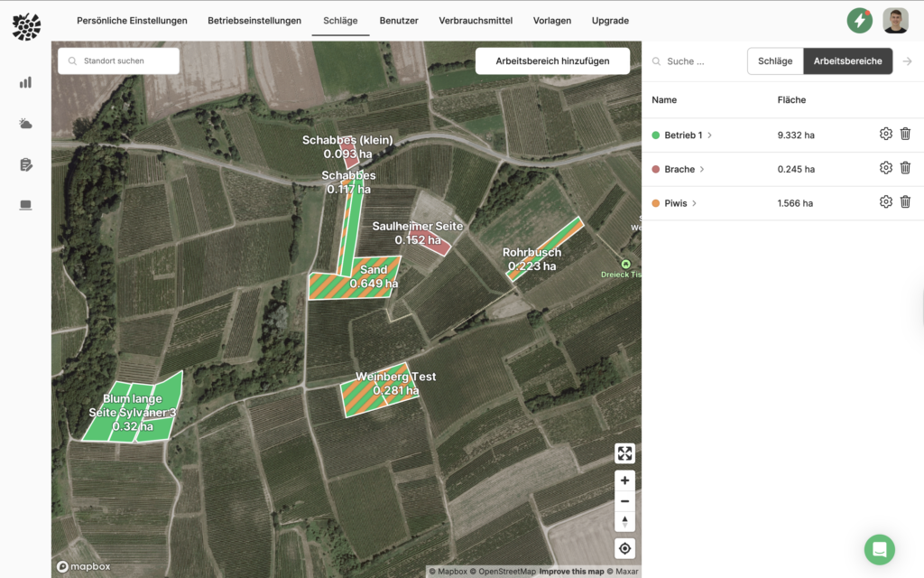Viewport: 924px width, 578px height.
Task: Go to the Verbrauchsmittel tab
Action: 476,21
